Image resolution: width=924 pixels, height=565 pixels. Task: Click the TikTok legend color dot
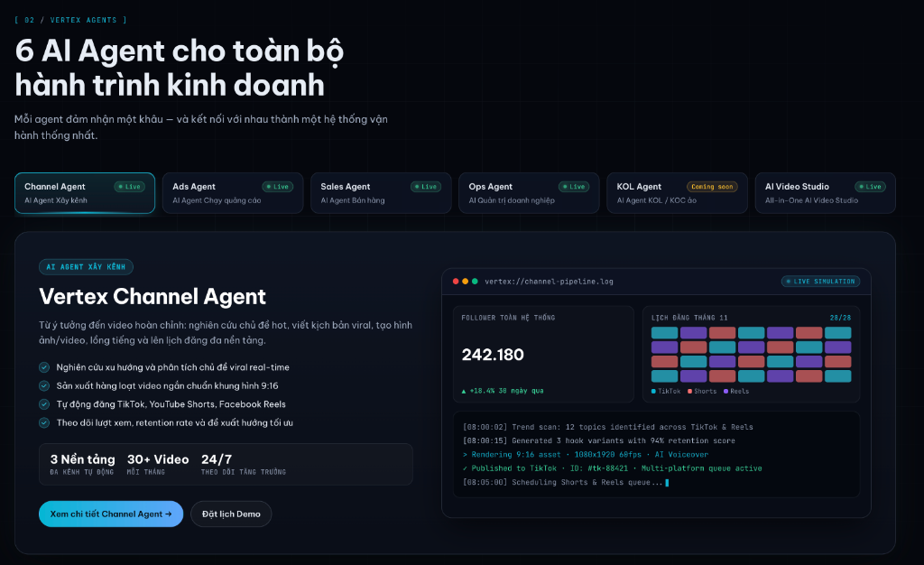tap(653, 391)
